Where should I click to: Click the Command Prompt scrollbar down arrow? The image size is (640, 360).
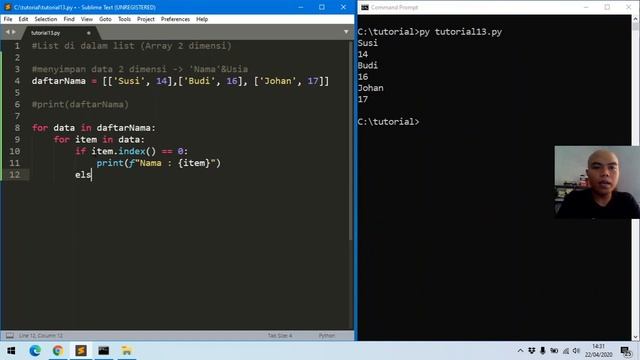pyautogui.click(x=636, y=337)
